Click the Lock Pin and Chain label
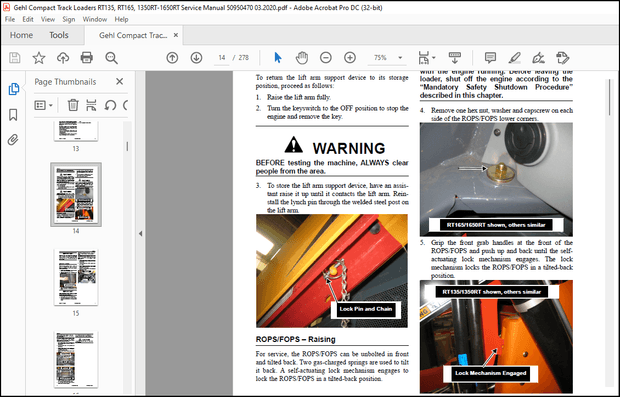The width and height of the screenshot is (620, 397). point(366,309)
